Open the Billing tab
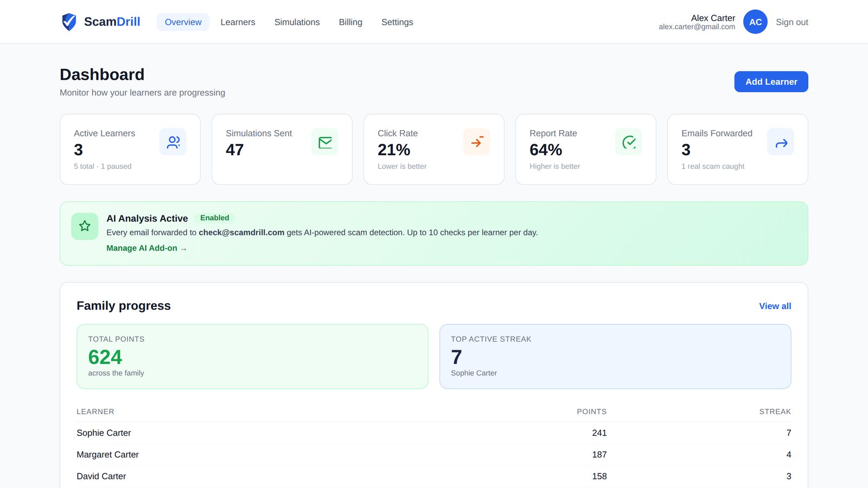Image resolution: width=868 pixels, height=488 pixels. (x=350, y=22)
